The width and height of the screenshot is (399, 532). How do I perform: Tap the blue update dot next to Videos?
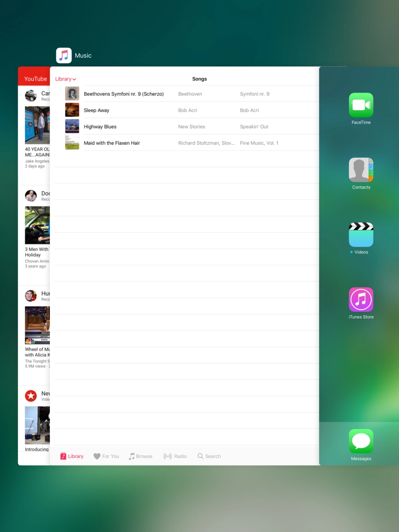pyautogui.click(x=351, y=252)
